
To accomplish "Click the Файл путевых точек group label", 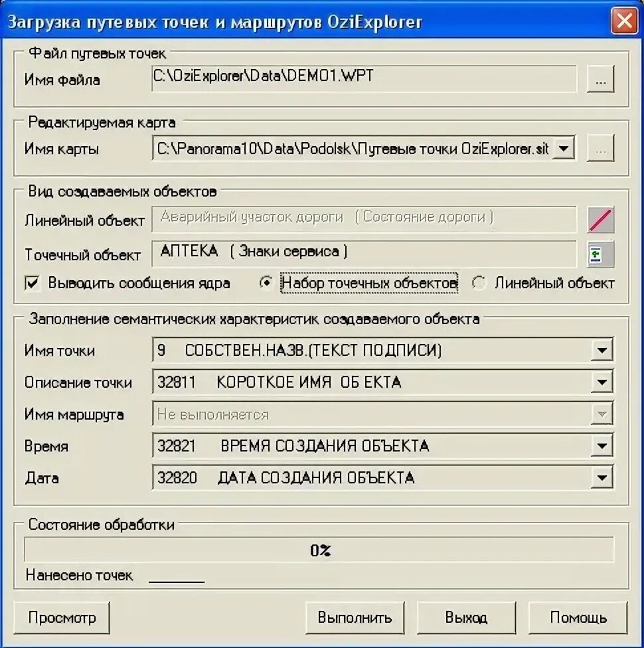I will 97,53.
